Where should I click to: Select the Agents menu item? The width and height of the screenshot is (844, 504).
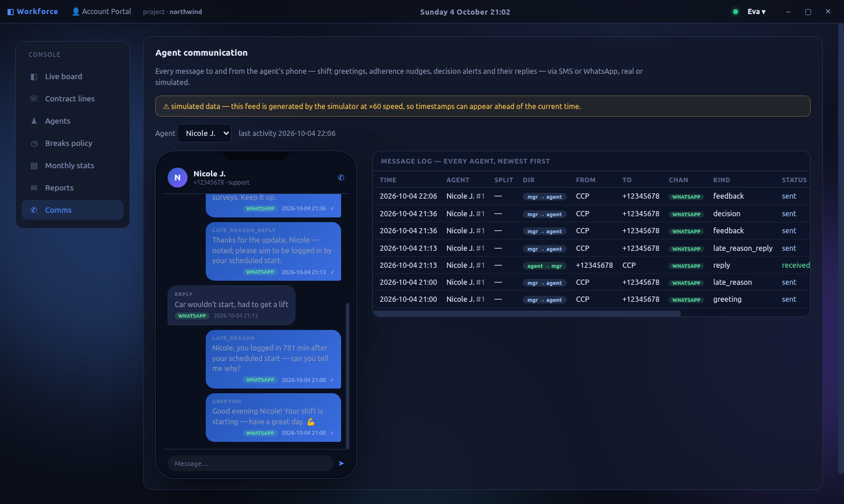coord(73,121)
